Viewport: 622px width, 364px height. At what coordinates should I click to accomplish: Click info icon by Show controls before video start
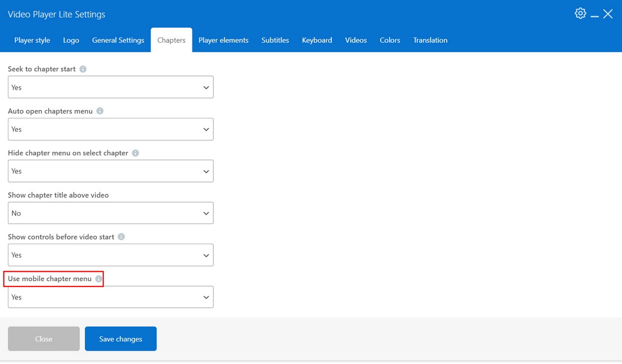[121, 237]
